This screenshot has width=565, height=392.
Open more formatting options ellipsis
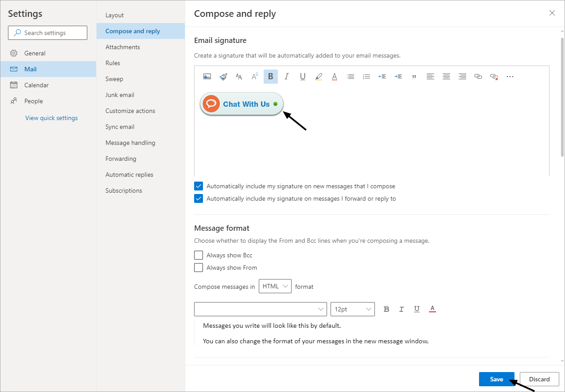510,77
